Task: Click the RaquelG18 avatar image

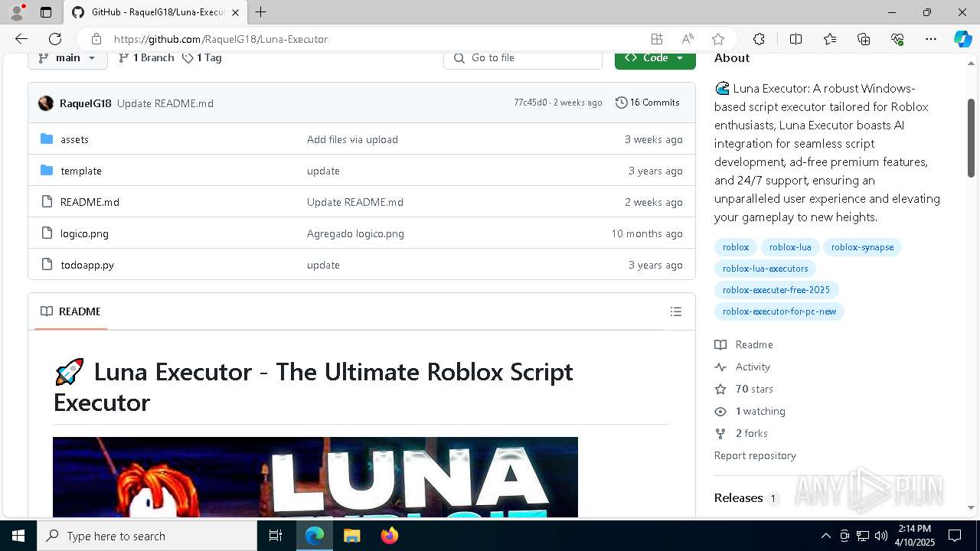Action: pos(46,103)
